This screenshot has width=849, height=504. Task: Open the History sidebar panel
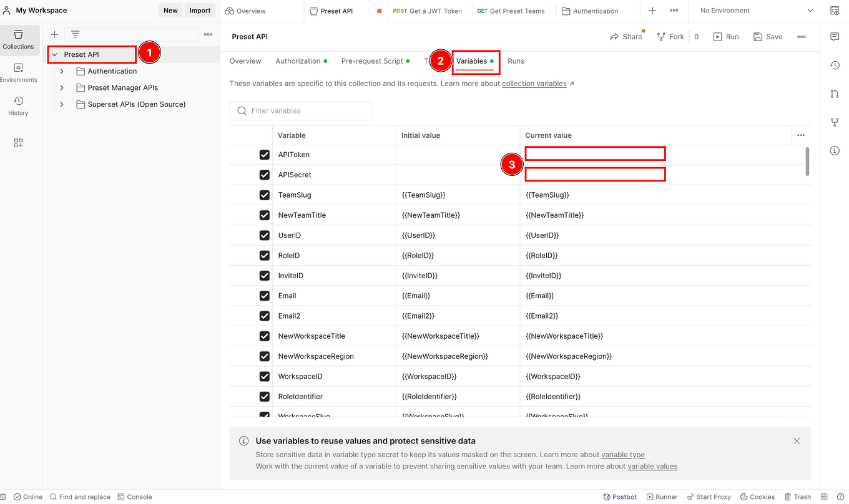[19, 105]
